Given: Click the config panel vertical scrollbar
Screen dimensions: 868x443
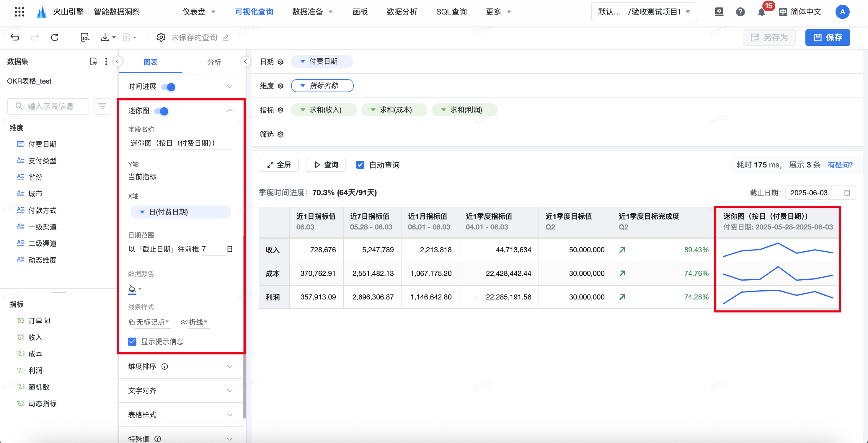Looking at the screenshot, I should (x=244, y=326).
